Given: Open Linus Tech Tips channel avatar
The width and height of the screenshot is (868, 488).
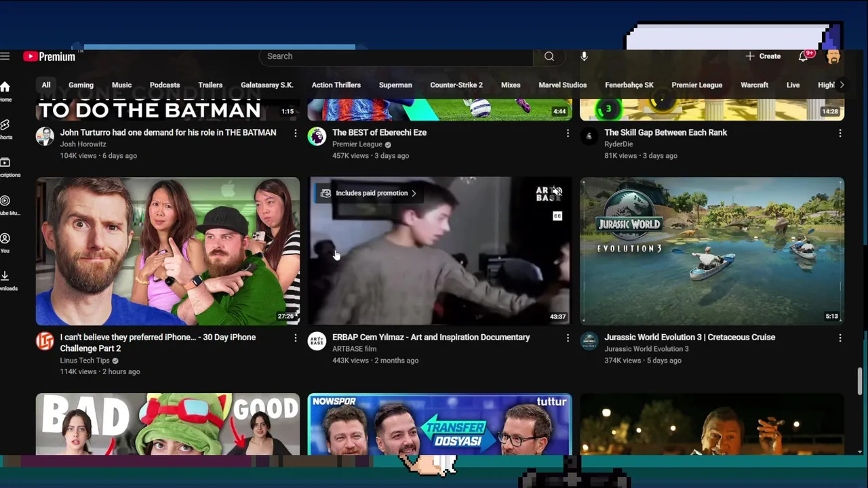Looking at the screenshot, I should (x=45, y=341).
